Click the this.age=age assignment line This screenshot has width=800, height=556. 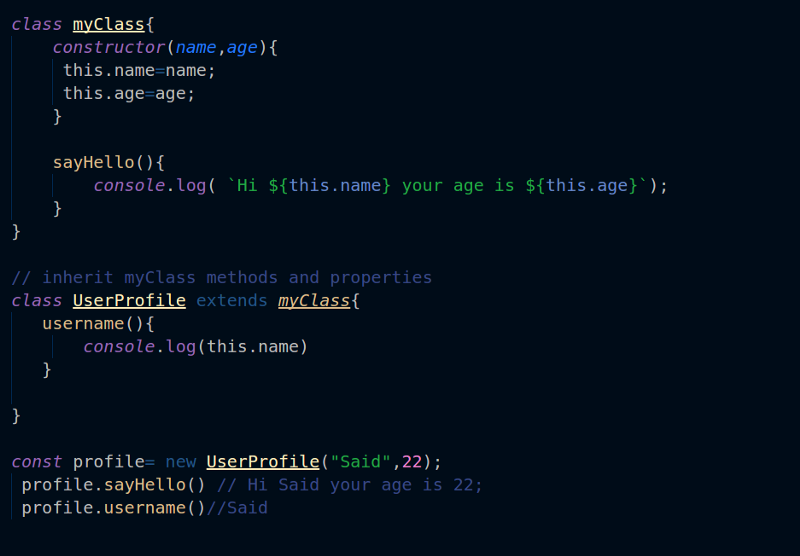point(129,93)
